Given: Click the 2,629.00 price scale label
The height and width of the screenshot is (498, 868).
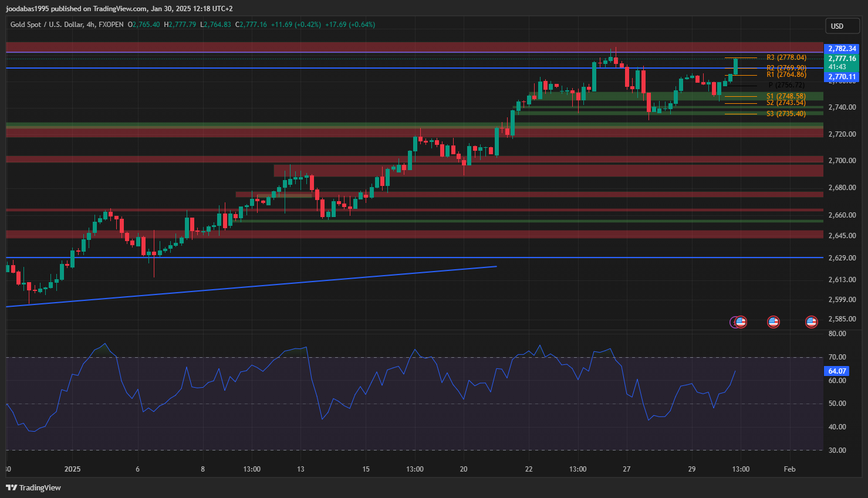Looking at the screenshot, I should point(842,258).
